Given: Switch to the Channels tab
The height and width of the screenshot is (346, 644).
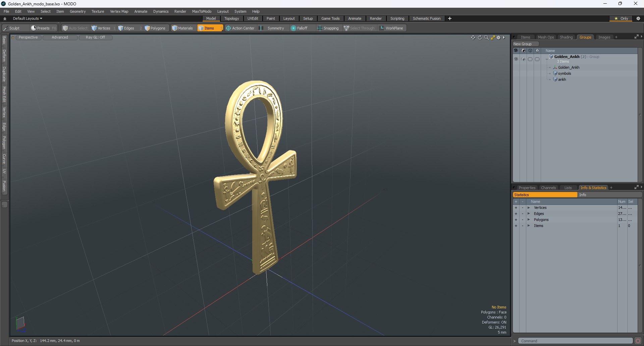Looking at the screenshot, I should 548,188.
